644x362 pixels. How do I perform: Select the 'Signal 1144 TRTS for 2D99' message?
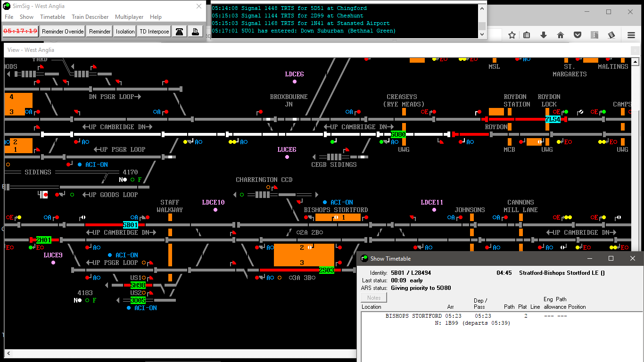287,16
